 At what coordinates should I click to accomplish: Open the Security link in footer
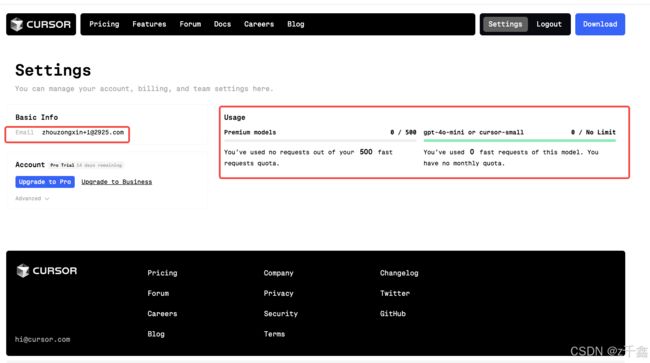tap(281, 314)
